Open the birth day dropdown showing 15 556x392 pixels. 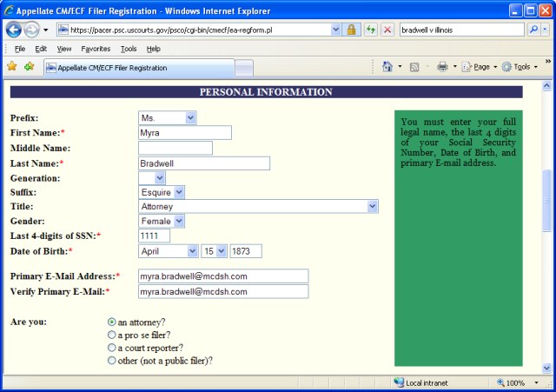click(x=214, y=251)
